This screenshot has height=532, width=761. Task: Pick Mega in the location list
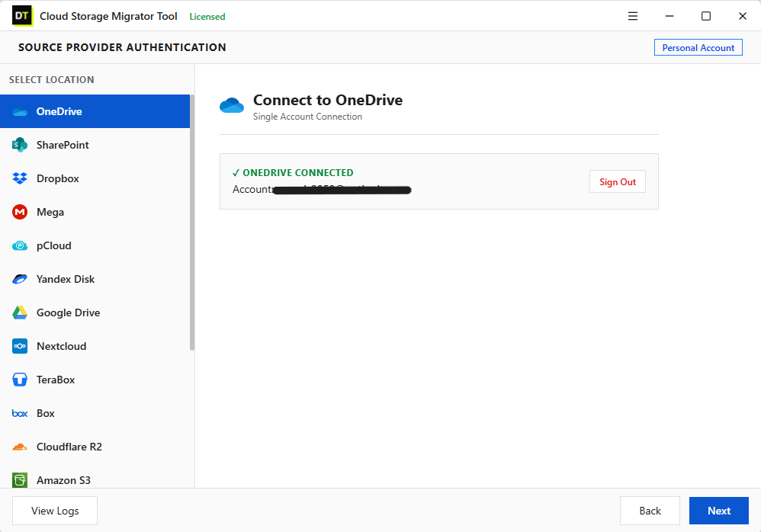tap(95, 212)
